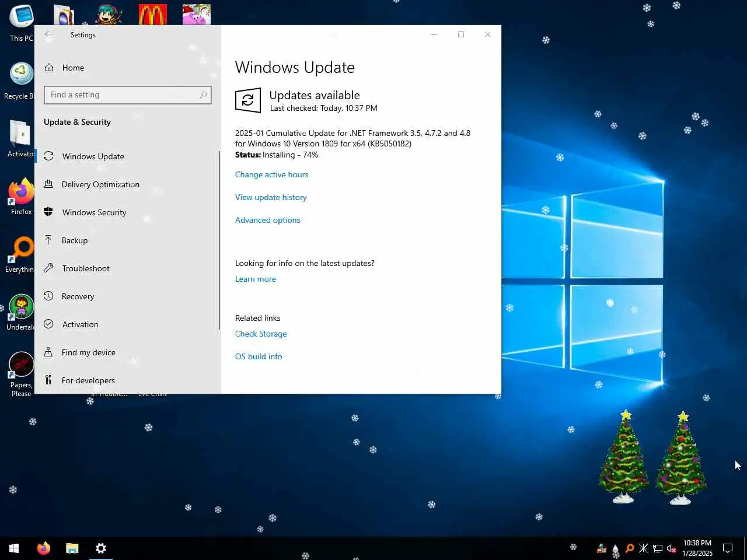Click the Windows Update sync icon in sidebar
The width and height of the screenshot is (747, 560).
49,156
